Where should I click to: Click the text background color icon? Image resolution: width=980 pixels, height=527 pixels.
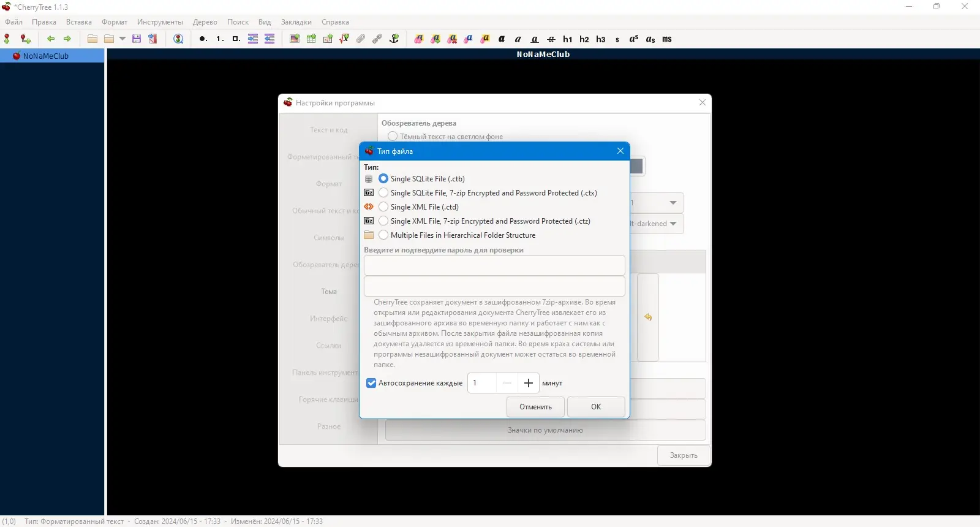coord(485,39)
